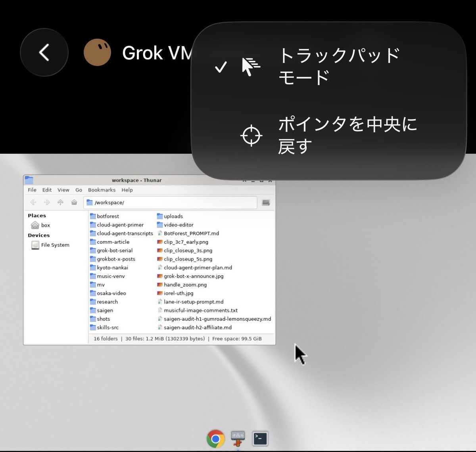Open the Help menu in Thunar

(127, 190)
